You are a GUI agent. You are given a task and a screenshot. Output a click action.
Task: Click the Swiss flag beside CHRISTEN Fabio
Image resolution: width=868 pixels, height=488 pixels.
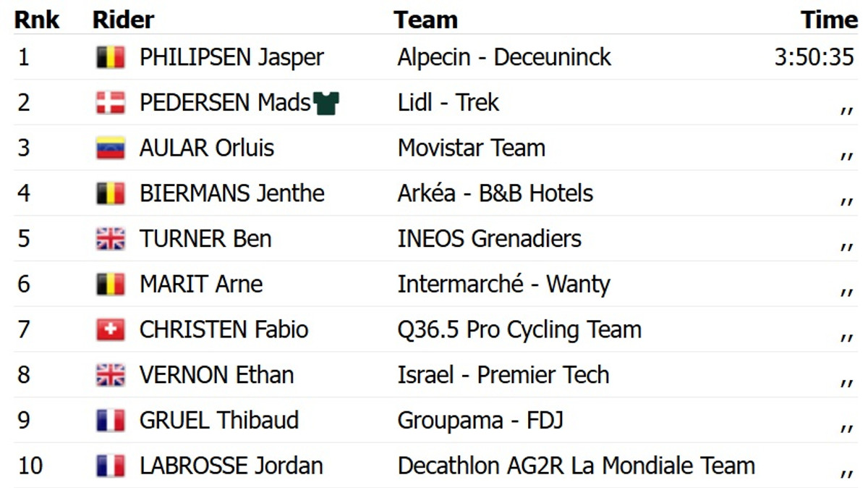pyautogui.click(x=111, y=330)
